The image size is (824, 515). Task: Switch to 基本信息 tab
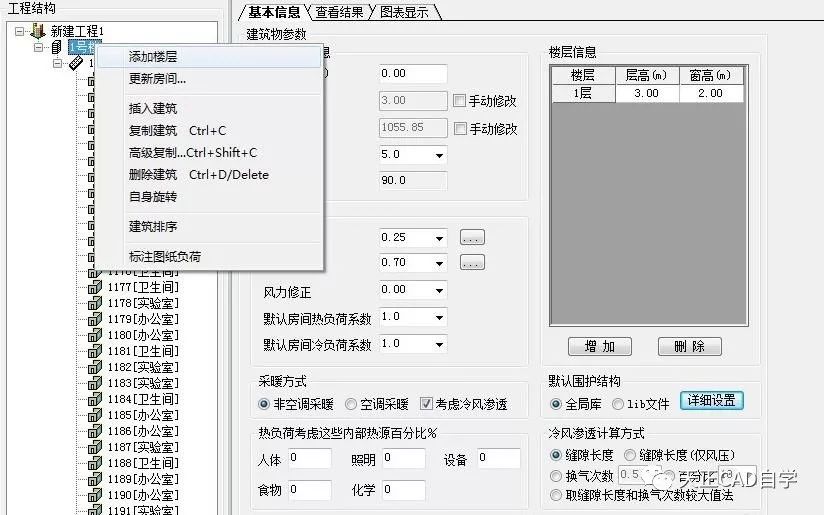274,12
